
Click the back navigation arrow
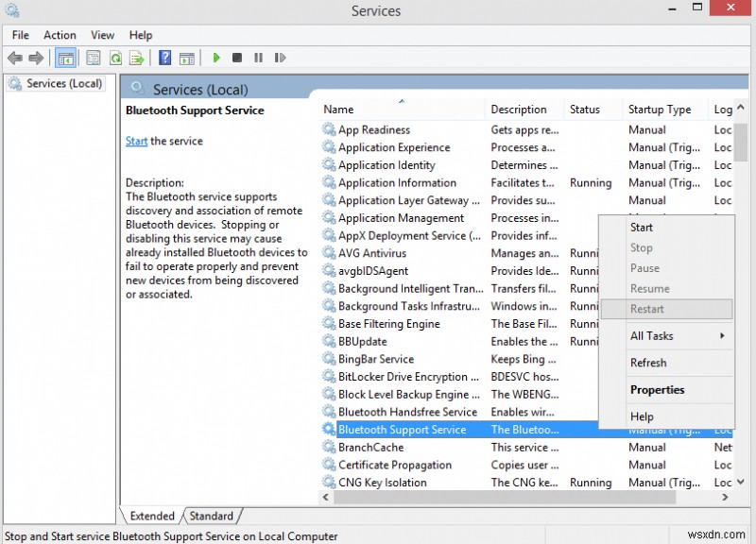pyautogui.click(x=14, y=58)
